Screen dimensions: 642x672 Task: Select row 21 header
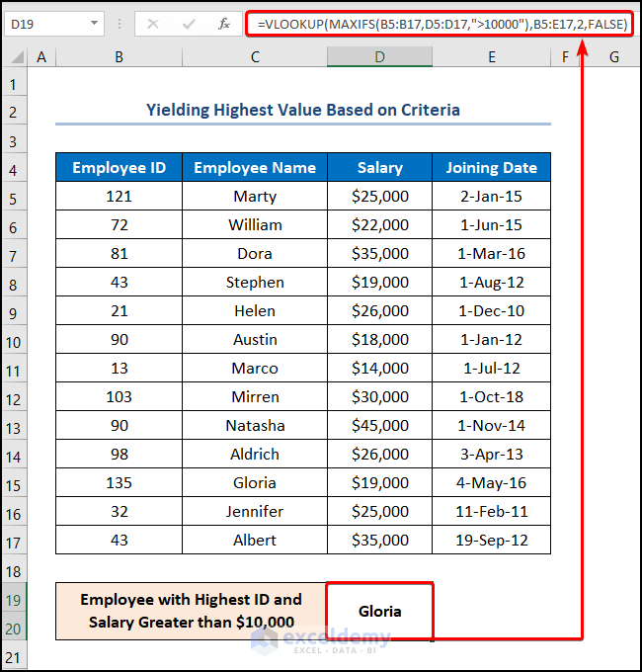tap(14, 657)
